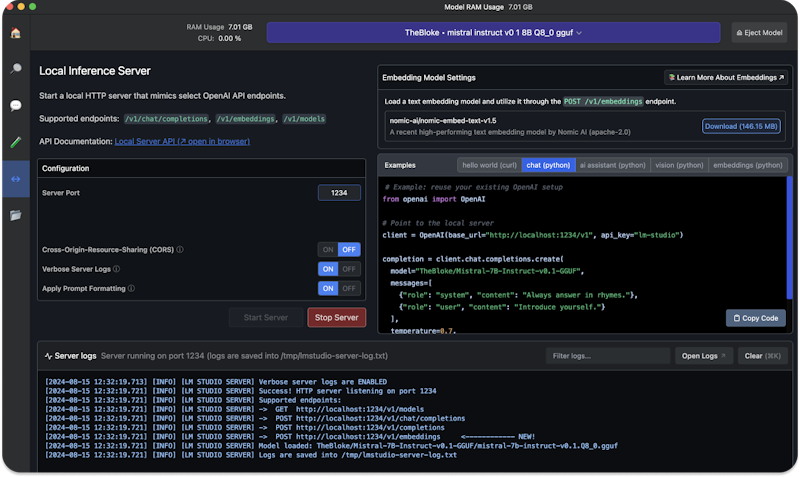Open the Playground pencil icon in sidebar
This screenshot has width=800, height=477.
click(15, 142)
